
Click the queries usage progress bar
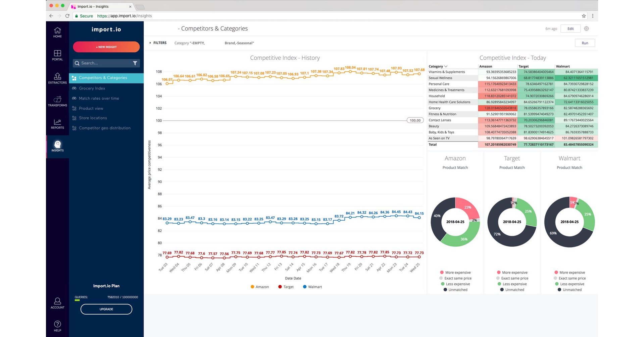[x=78, y=301]
